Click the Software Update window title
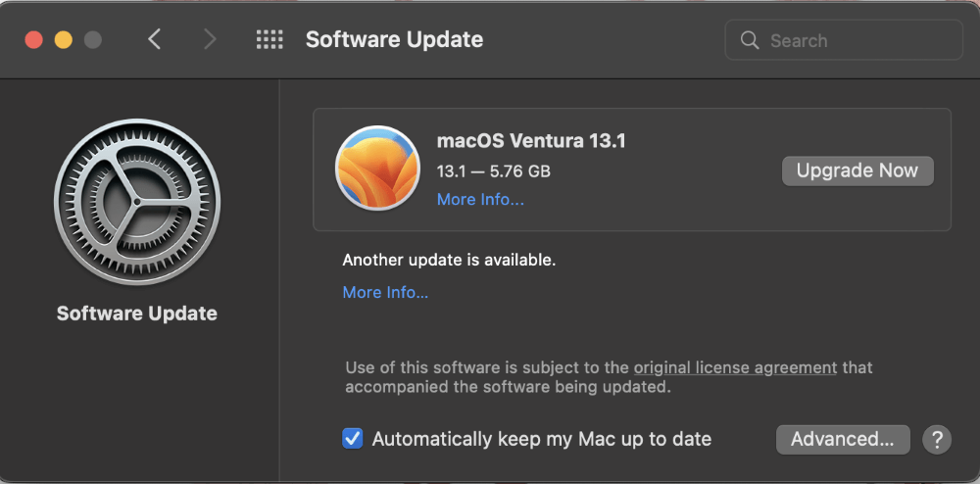 click(394, 40)
